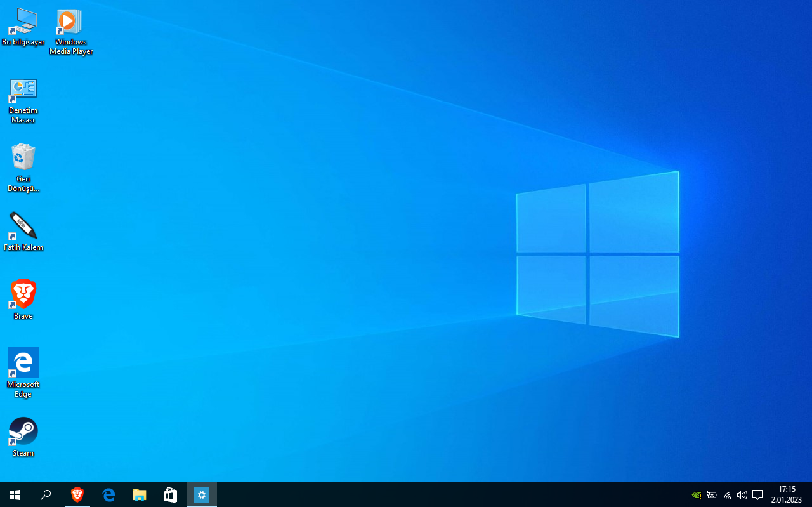
Task: Select the Windows Media Player shortcut
Action: (71, 32)
